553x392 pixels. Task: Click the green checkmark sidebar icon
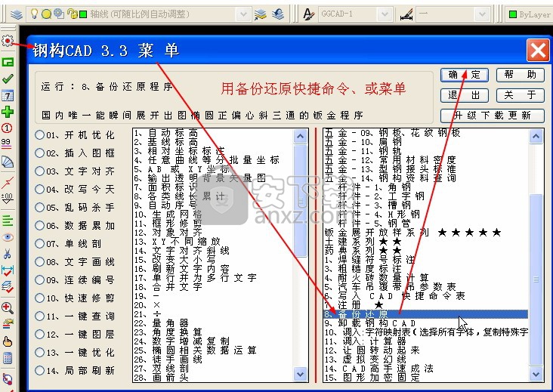pyautogui.click(x=8, y=79)
